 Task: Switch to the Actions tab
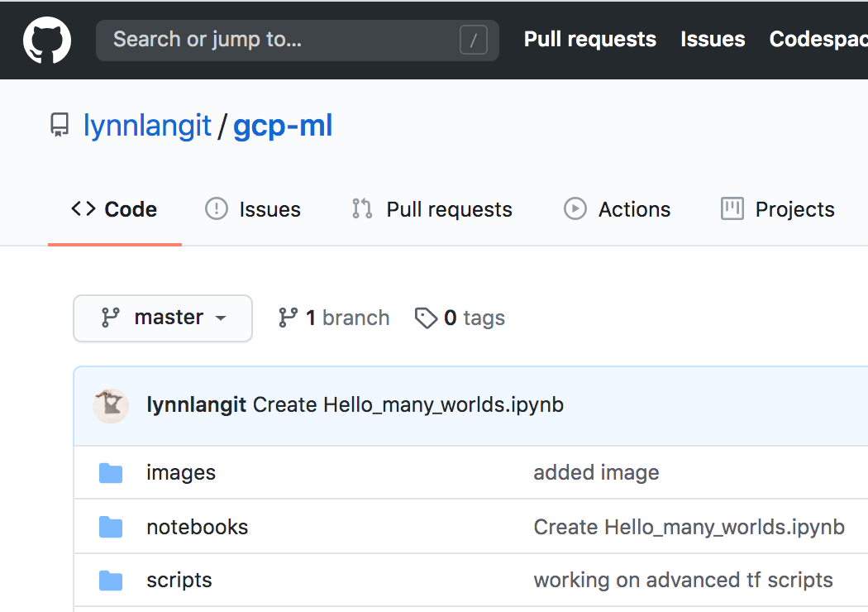(618, 209)
